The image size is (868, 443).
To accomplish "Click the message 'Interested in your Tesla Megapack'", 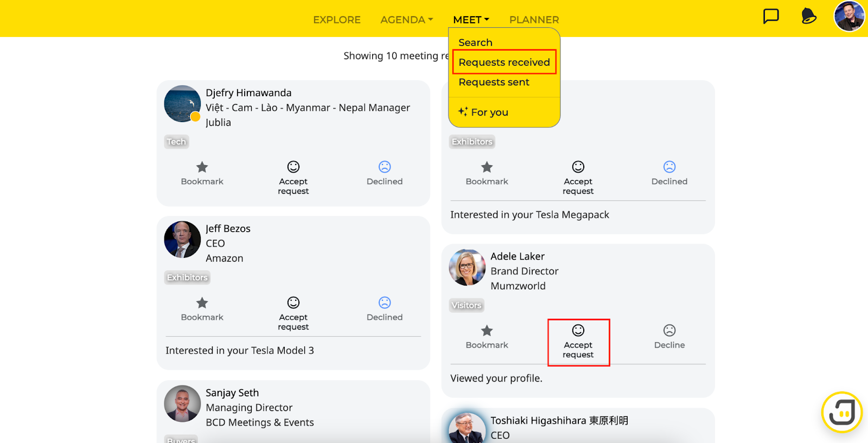I will click(x=529, y=214).
